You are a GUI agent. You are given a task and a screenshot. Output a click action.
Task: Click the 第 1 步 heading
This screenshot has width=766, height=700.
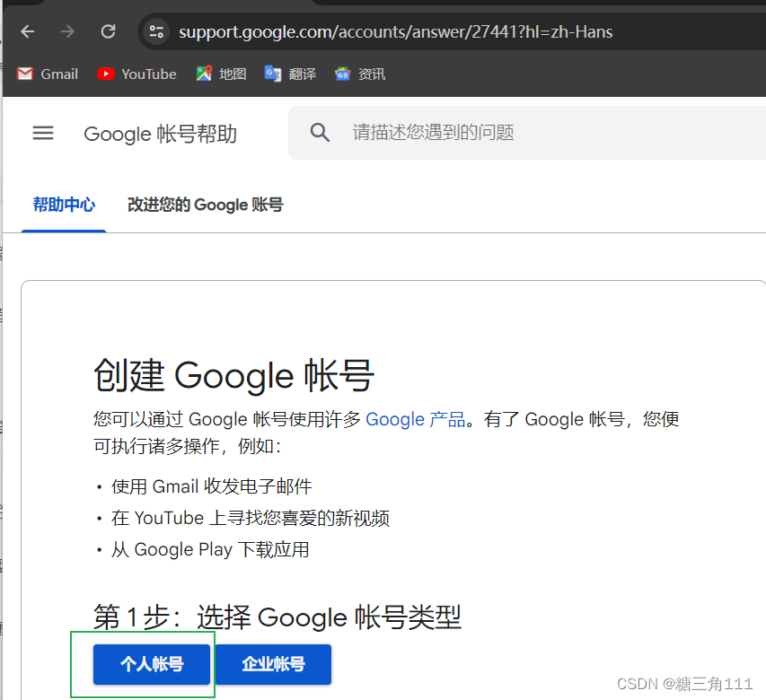277,617
